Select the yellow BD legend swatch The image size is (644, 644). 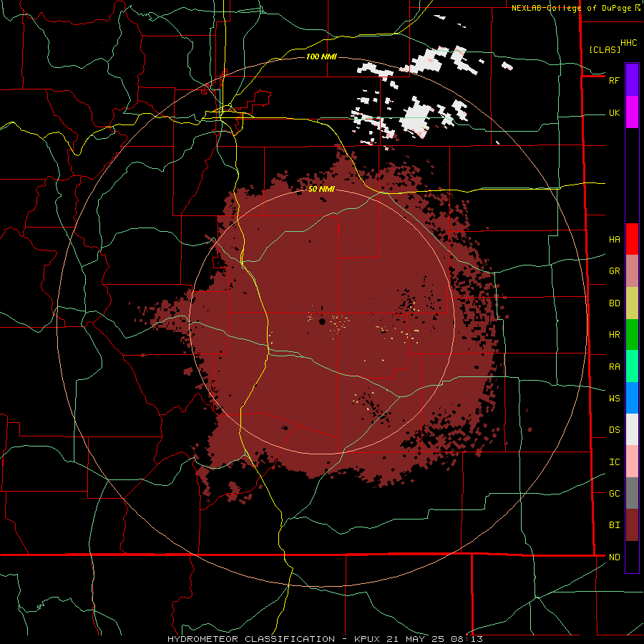pyautogui.click(x=632, y=303)
